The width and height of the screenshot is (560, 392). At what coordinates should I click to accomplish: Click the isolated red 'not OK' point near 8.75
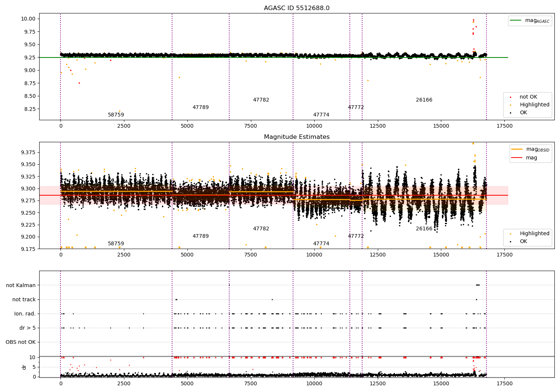coord(79,83)
